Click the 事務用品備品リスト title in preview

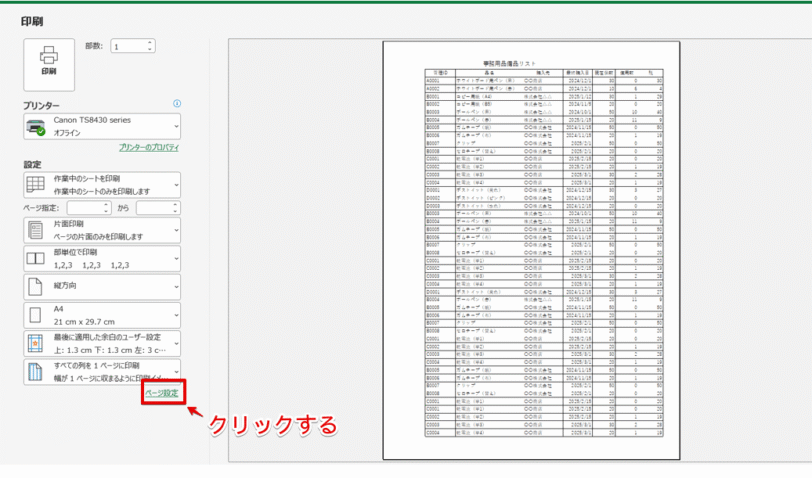pyautogui.click(x=509, y=64)
